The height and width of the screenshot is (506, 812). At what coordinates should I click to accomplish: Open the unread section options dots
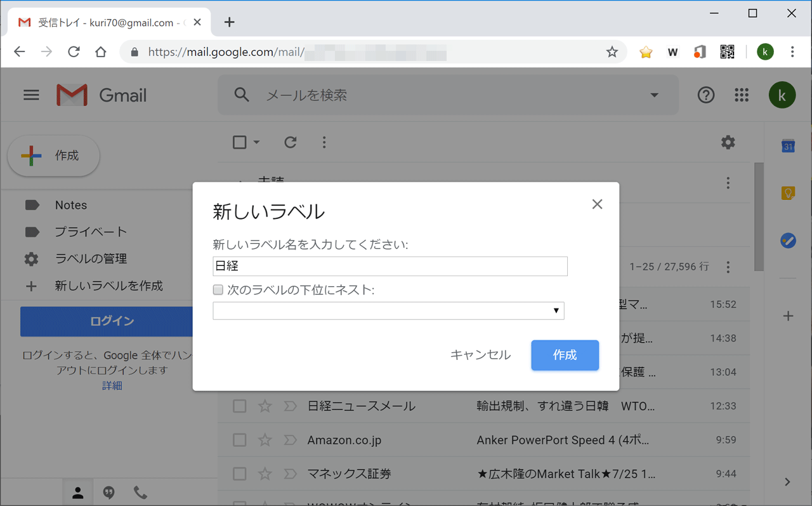[x=728, y=183]
